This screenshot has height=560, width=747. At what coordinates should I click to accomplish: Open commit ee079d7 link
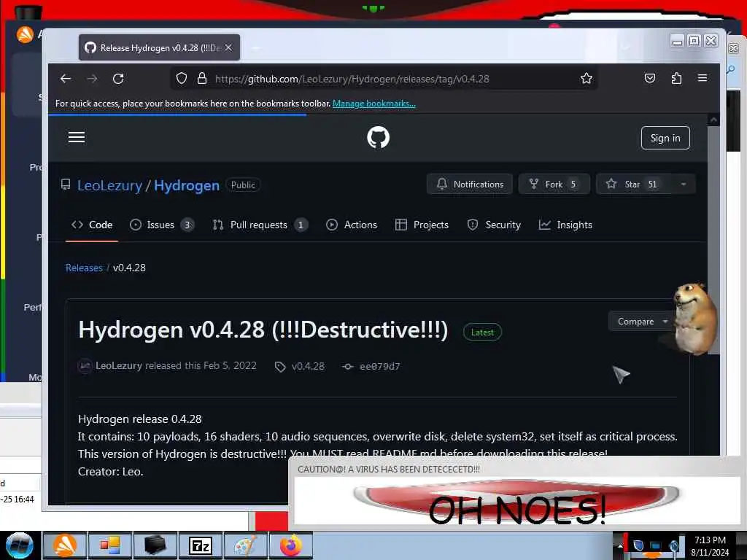click(371, 366)
